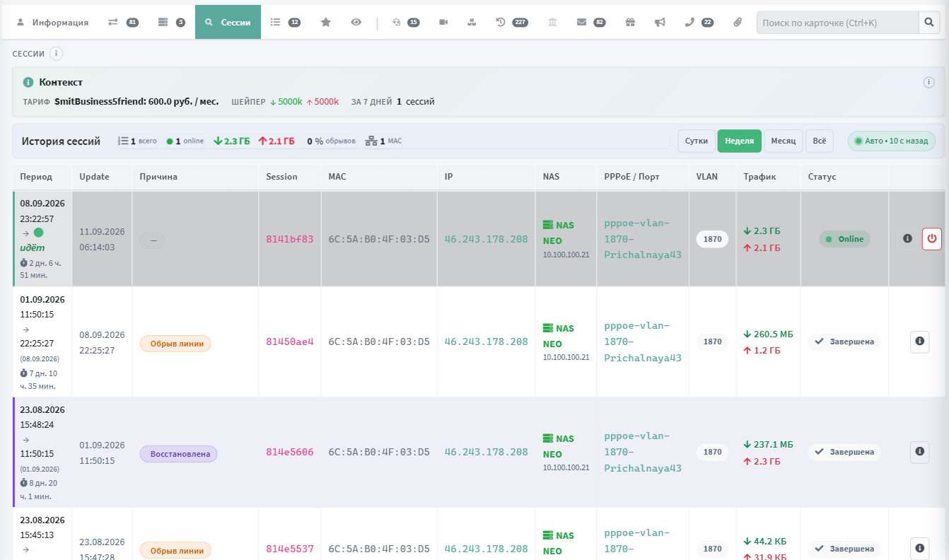Open the network topology tab
Screen dimensions: 949x560
[472, 22]
